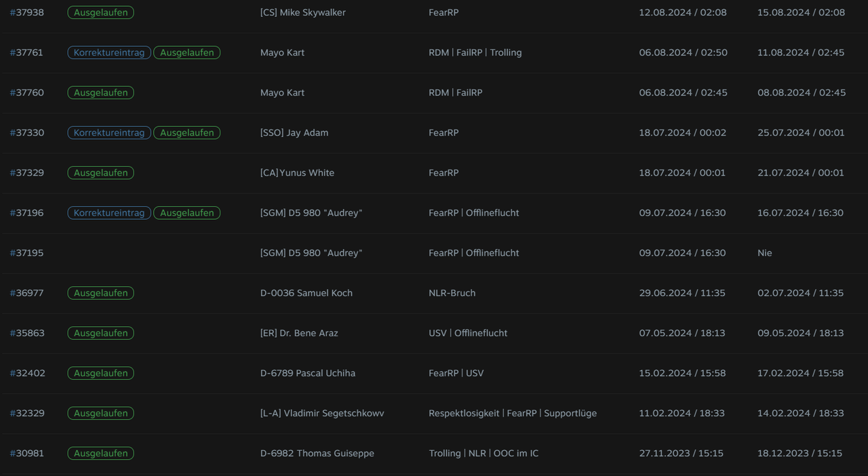Open entry link #37195
Screen dimensions: 868x476
tap(27, 252)
